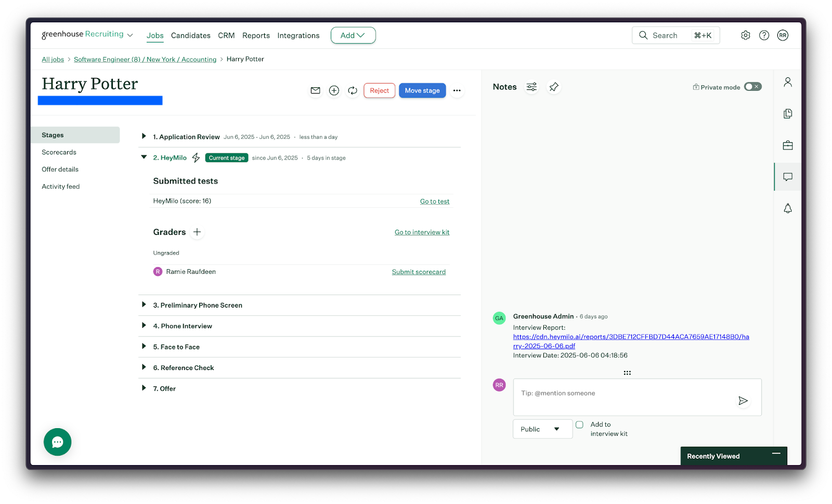
Task: Open the Add dropdown button
Action: pos(353,35)
